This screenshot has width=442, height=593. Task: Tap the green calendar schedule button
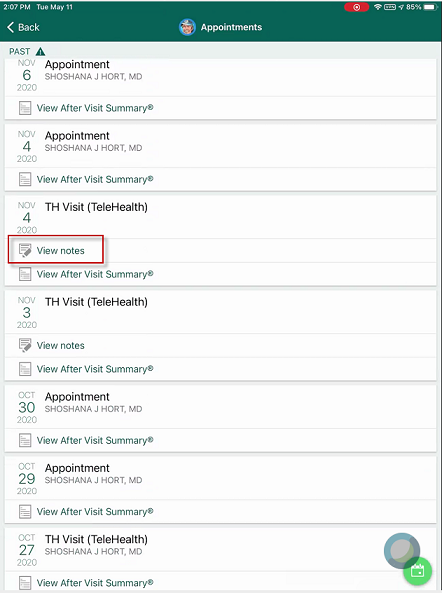[417, 571]
